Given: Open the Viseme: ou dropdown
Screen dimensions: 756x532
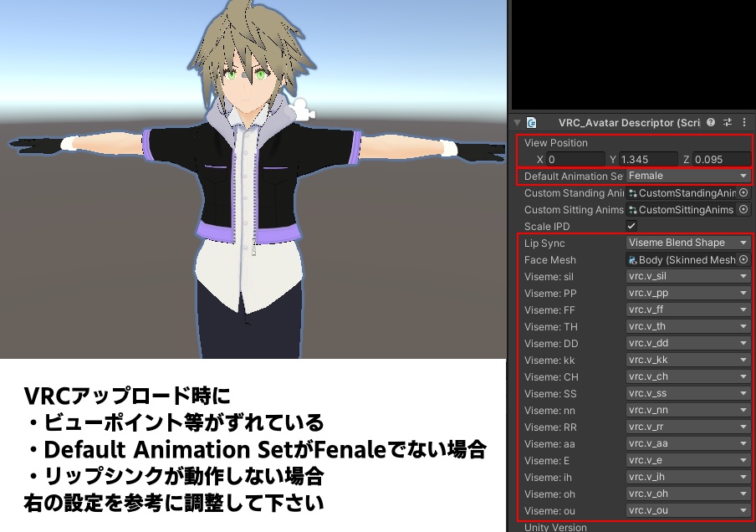Looking at the screenshot, I should tap(687, 510).
